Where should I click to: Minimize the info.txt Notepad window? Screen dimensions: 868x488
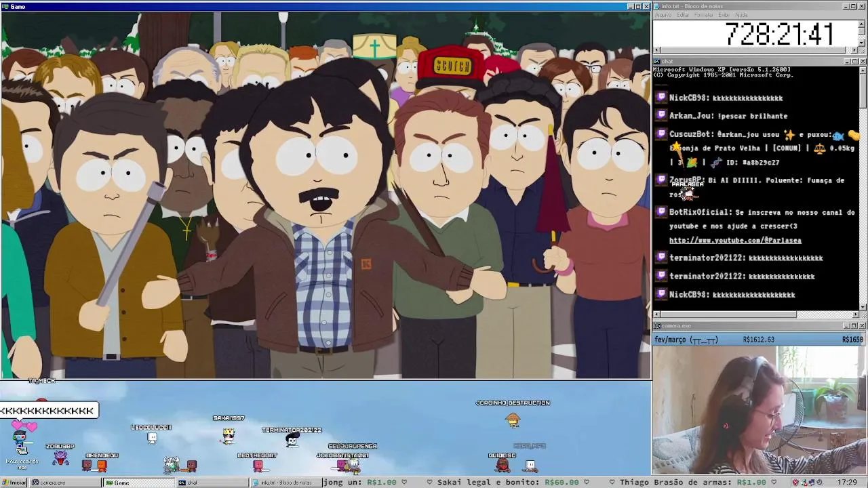click(845, 6)
